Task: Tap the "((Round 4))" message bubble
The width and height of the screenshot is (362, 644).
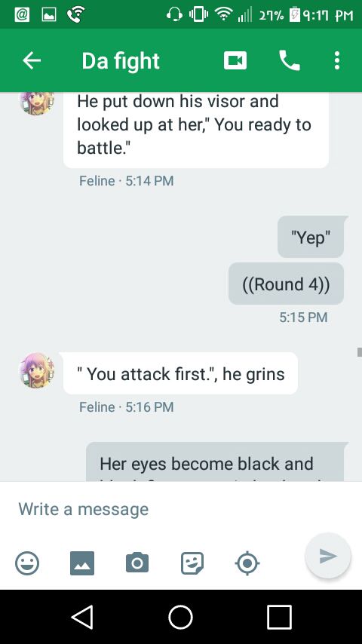Action: [286, 284]
